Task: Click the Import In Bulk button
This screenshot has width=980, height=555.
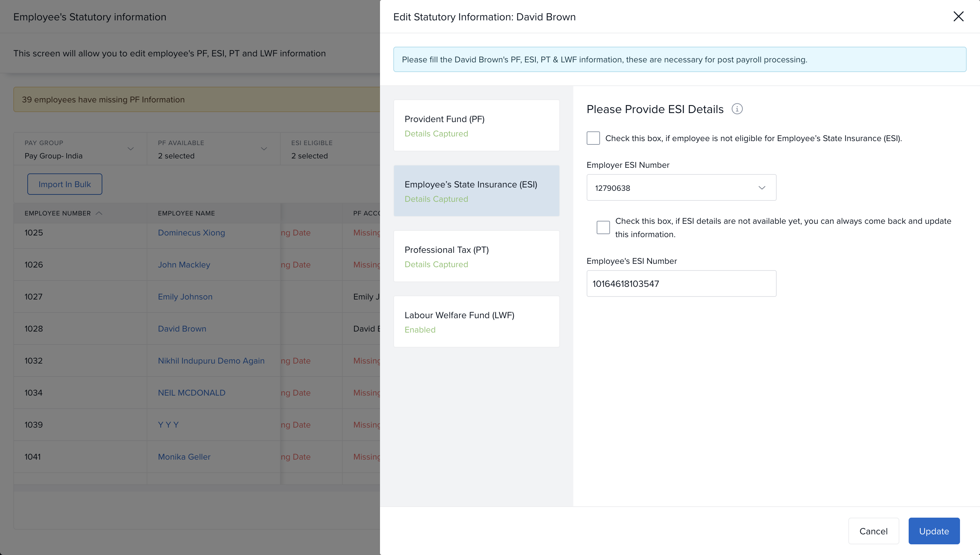Action: pos(64,184)
